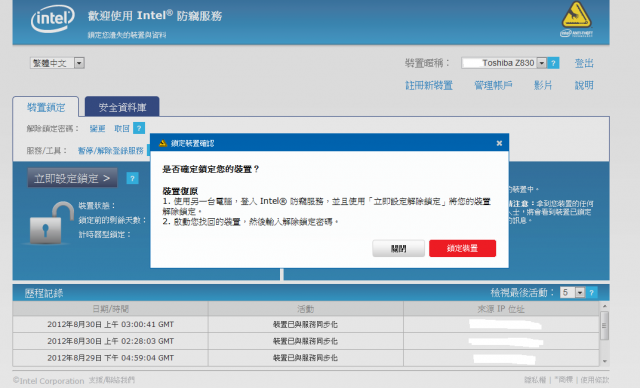Open the 使用條款 footer link

click(594, 380)
